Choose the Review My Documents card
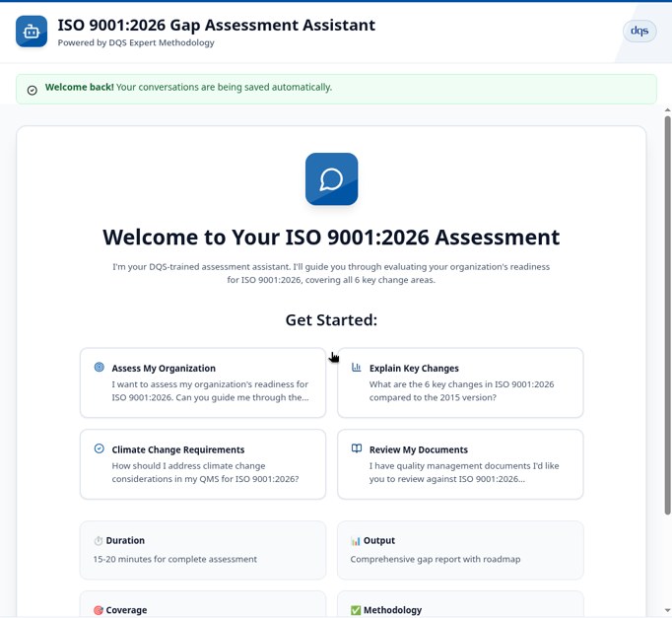This screenshot has width=672, height=618. point(460,464)
